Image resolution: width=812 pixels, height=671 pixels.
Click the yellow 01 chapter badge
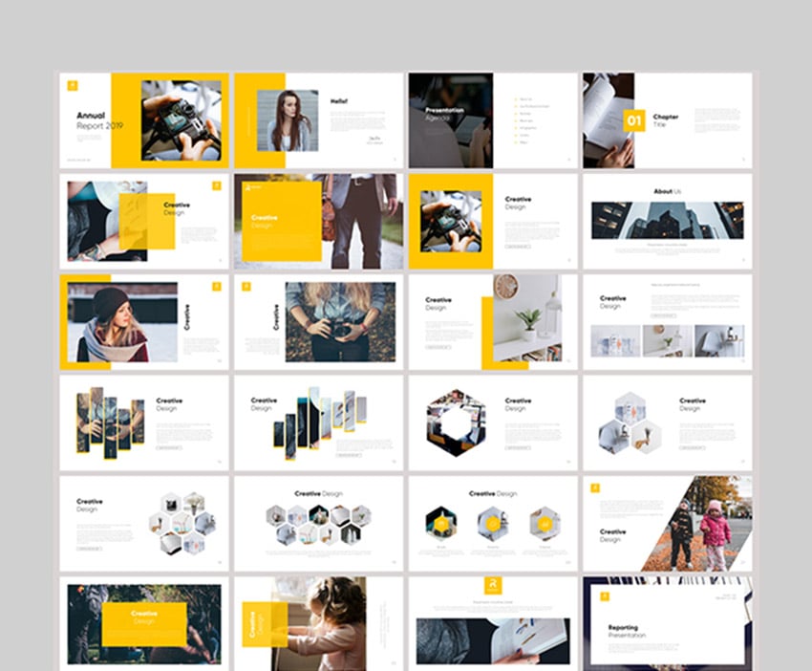[x=634, y=120]
